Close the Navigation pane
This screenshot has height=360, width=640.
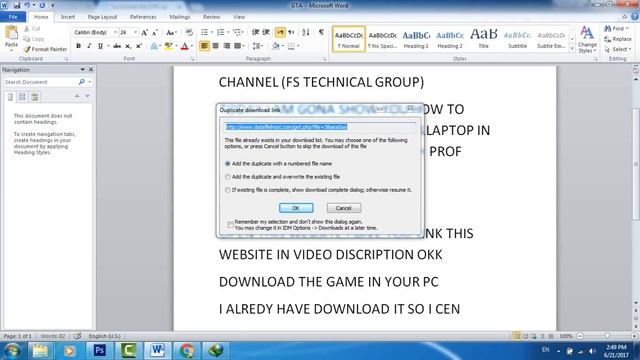click(x=91, y=70)
